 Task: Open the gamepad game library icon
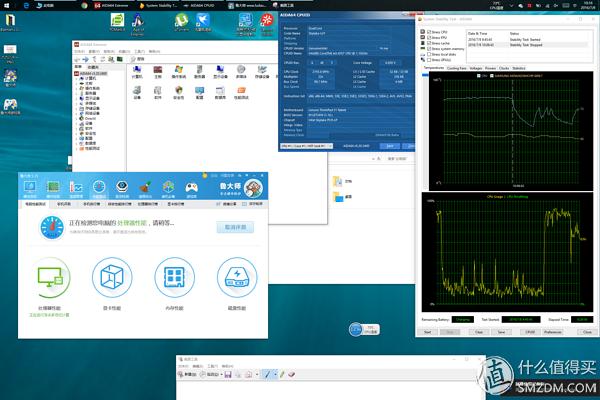tap(191, 188)
